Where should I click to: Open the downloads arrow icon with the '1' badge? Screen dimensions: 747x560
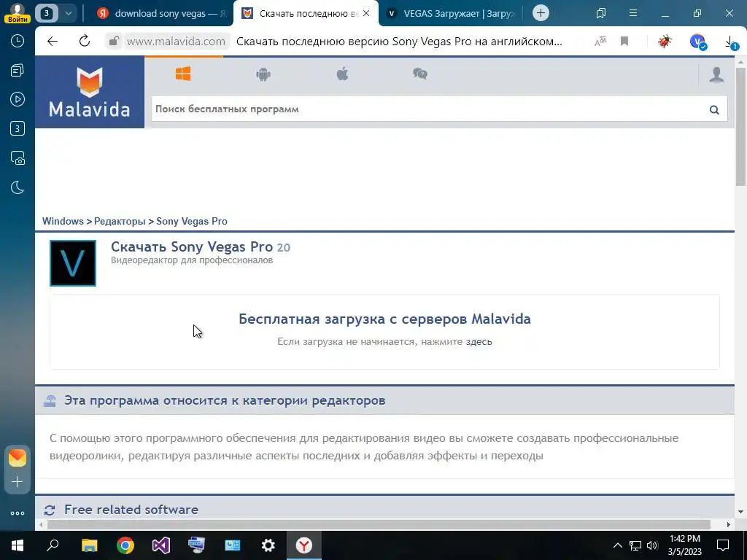(729, 43)
